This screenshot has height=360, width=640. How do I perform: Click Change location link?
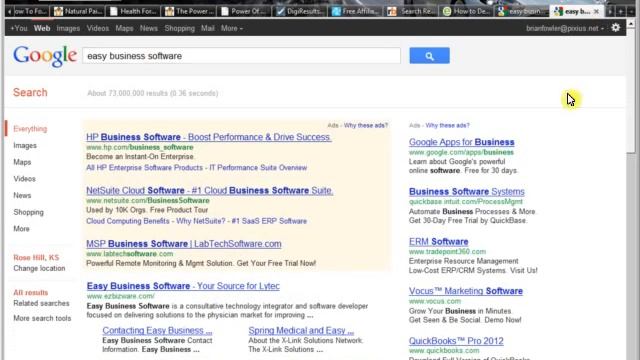(x=39, y=268)
